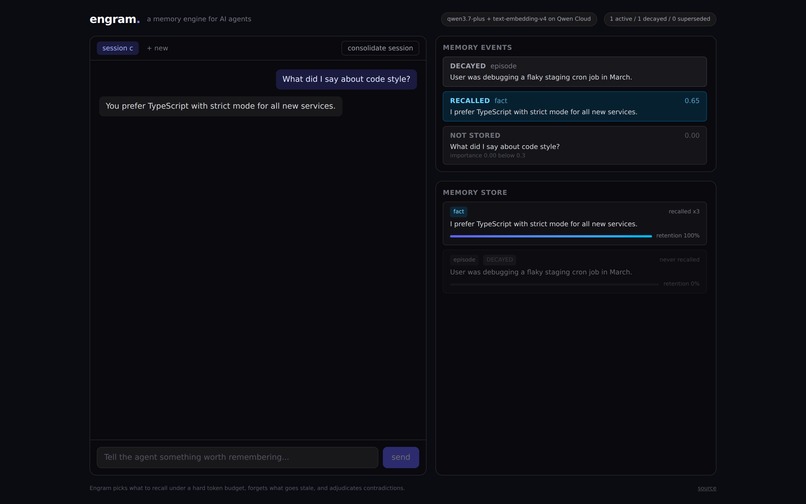
Task: Click the 0.65 score on the recalled event
Action: click(x=691, y=101)
